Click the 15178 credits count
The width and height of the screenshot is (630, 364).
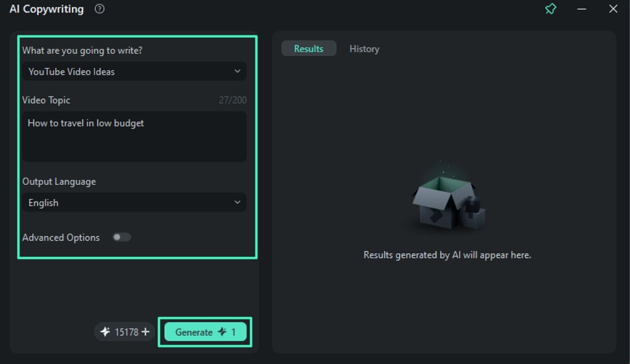click(126, 332)
